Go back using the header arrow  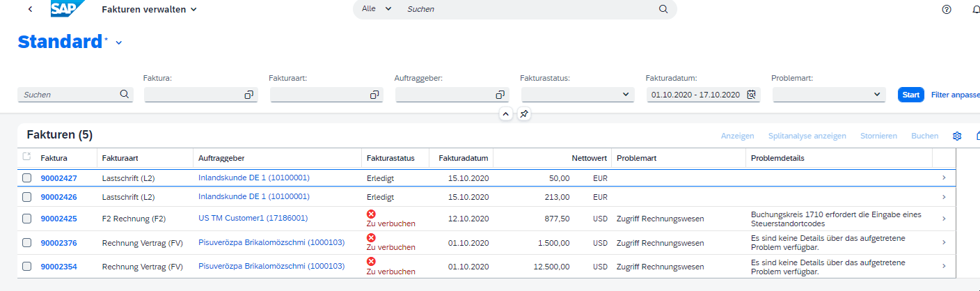coord(29,9)
